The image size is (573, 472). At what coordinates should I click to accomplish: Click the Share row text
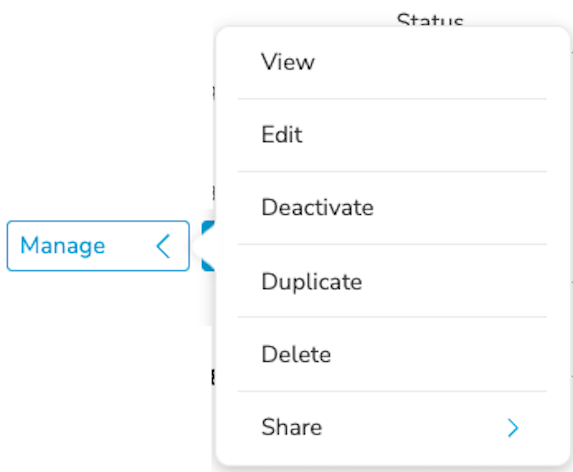point(292,427)
